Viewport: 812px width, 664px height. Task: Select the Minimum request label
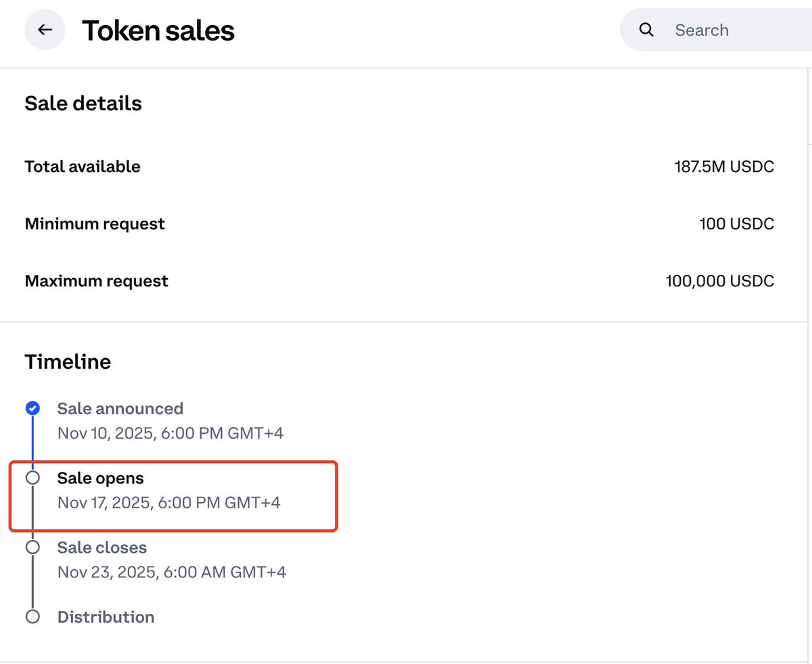(95, 223)
